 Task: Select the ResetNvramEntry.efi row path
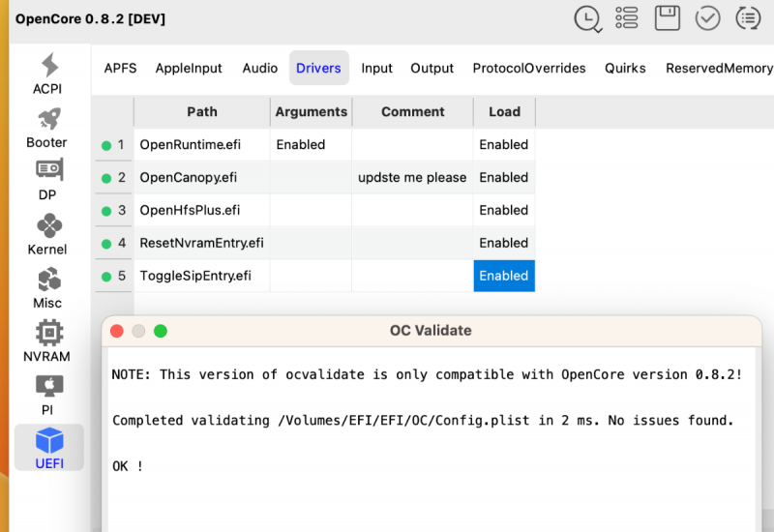coord(201,243)
